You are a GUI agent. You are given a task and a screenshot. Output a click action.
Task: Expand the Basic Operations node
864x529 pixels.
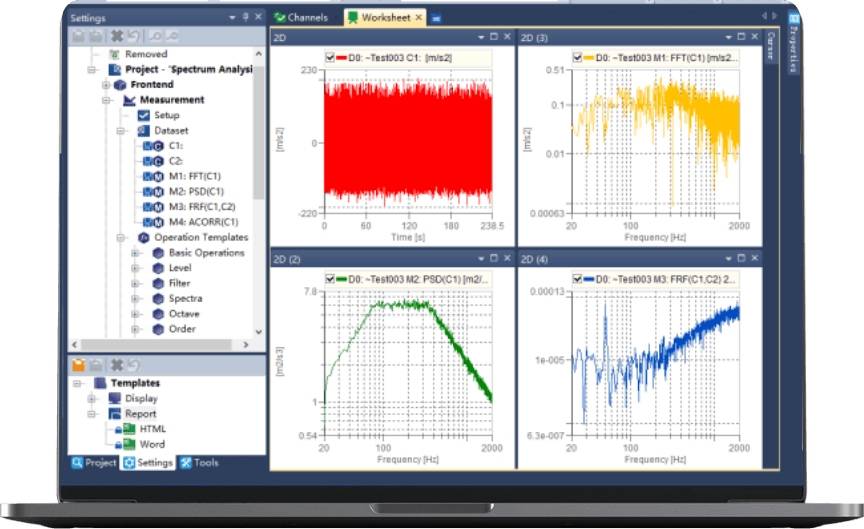[135, 253]
